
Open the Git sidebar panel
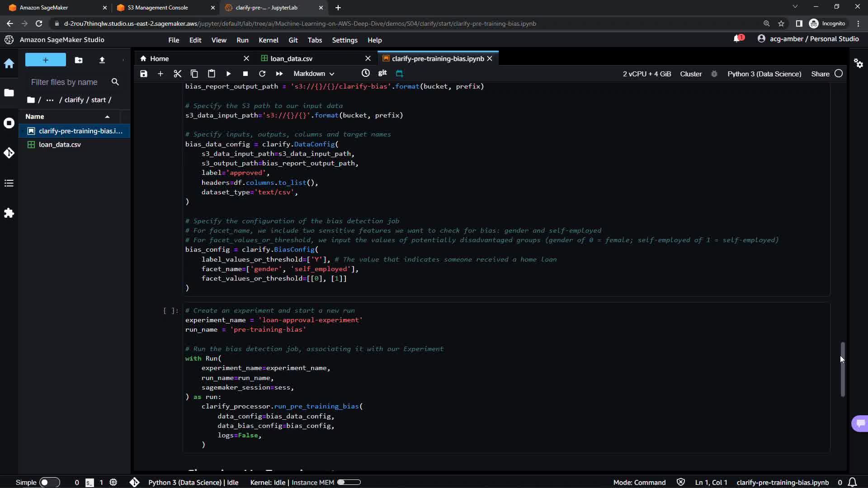click(x=9, y=153)
